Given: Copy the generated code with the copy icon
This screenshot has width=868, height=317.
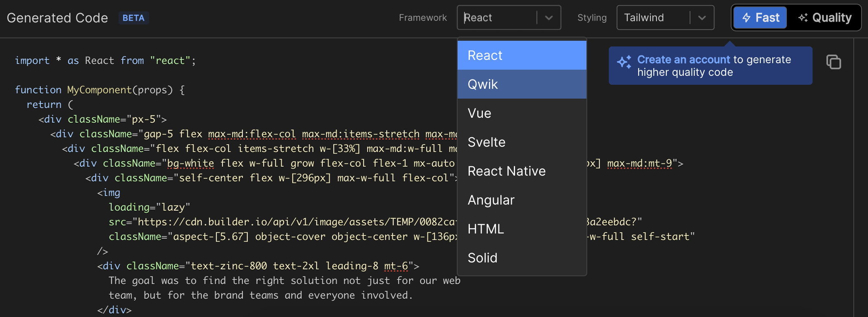Looking at the screenshot, I should pos(833,62).
